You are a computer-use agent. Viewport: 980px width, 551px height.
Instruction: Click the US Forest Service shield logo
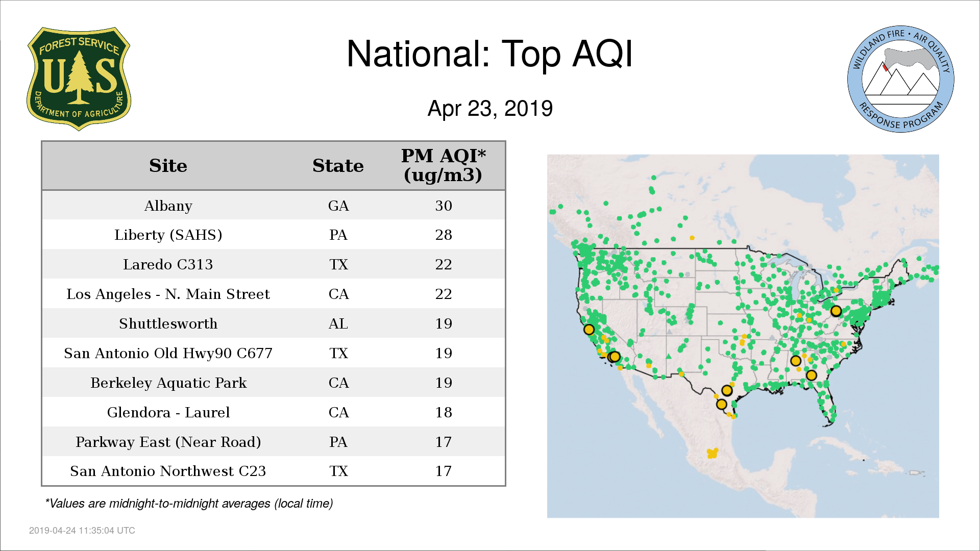79,79
